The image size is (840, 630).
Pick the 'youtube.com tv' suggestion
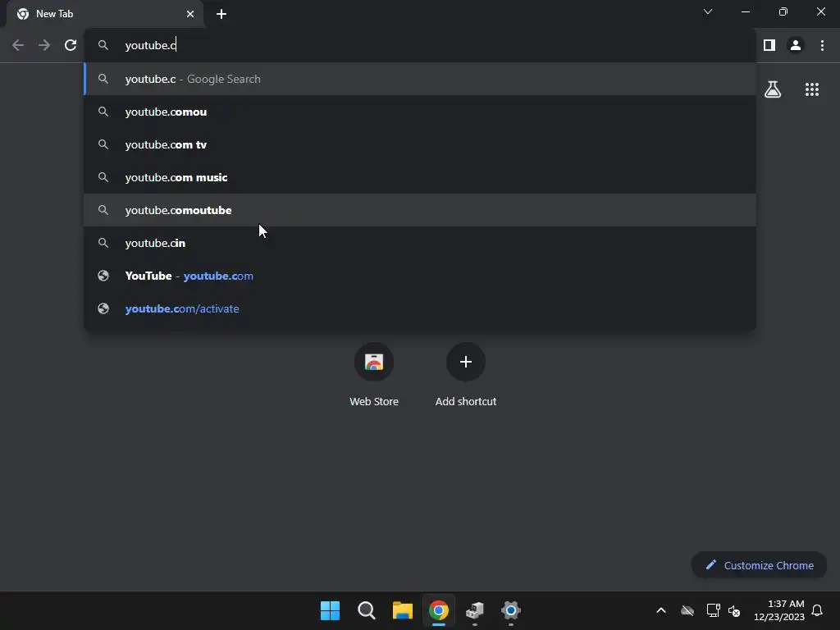coord(419,144)
